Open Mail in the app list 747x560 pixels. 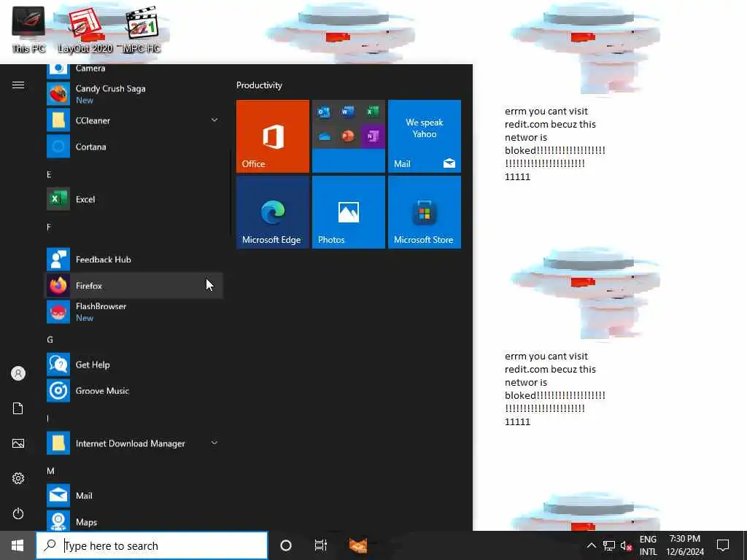134,496
